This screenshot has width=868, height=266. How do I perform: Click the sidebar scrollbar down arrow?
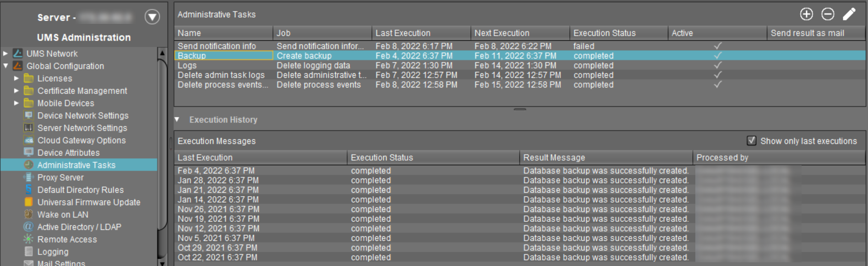coord(162,263)
